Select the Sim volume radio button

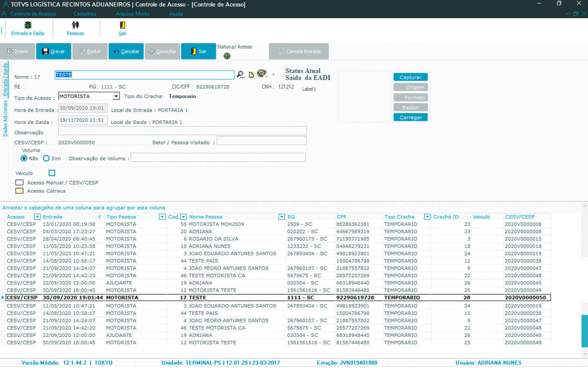[x=47, y=158]
